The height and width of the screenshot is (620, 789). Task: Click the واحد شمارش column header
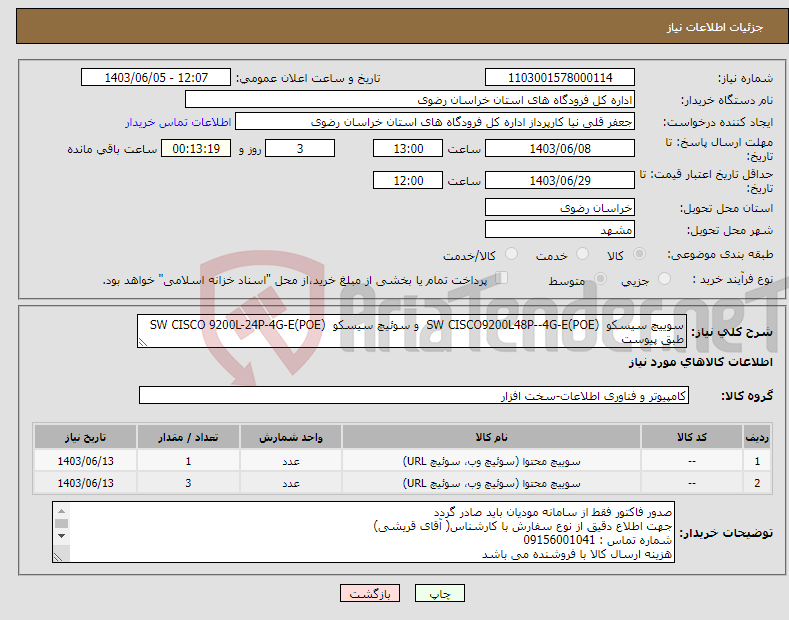coord(291,437)
